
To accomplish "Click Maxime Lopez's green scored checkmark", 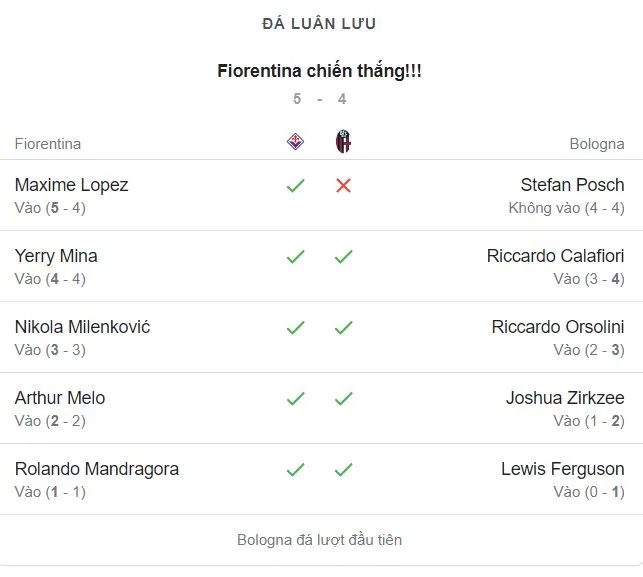I will click(x=295, y=186).
